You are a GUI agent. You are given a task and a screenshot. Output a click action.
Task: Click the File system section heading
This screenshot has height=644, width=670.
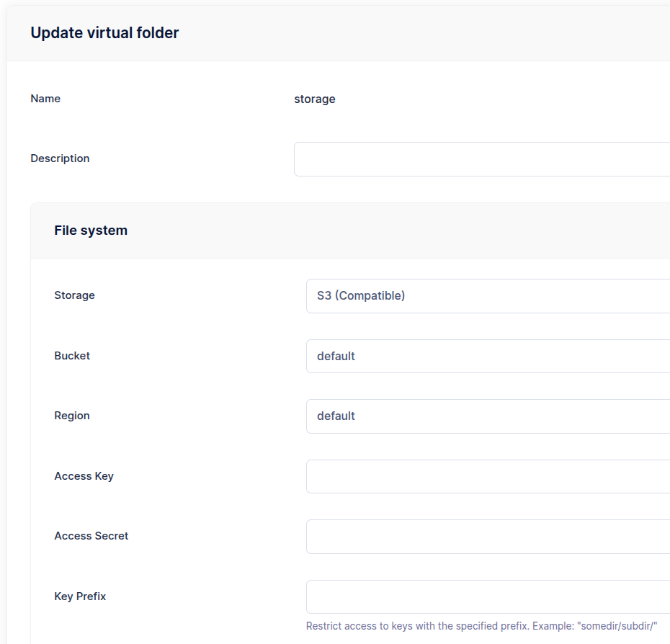(x=91, y=231)
